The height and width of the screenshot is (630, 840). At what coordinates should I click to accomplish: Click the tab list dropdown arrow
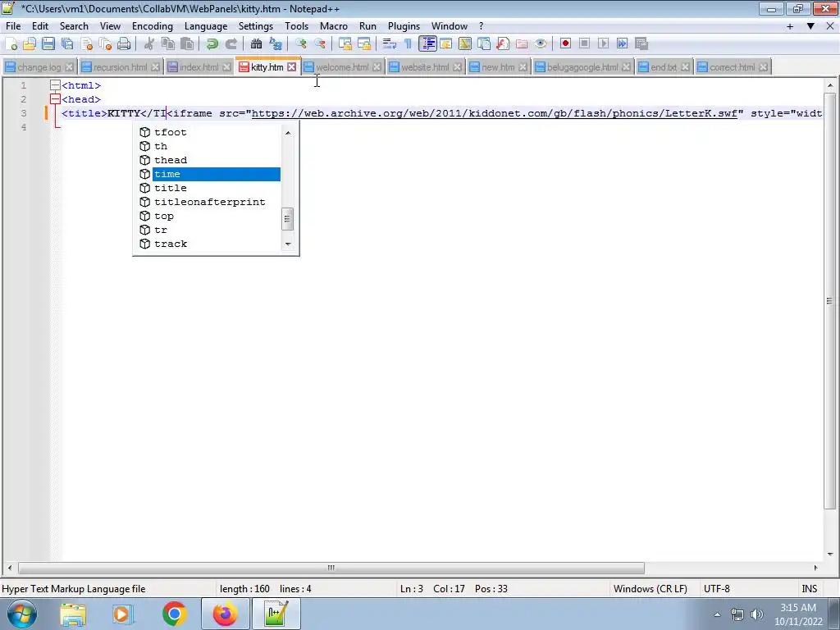[810, 26]
